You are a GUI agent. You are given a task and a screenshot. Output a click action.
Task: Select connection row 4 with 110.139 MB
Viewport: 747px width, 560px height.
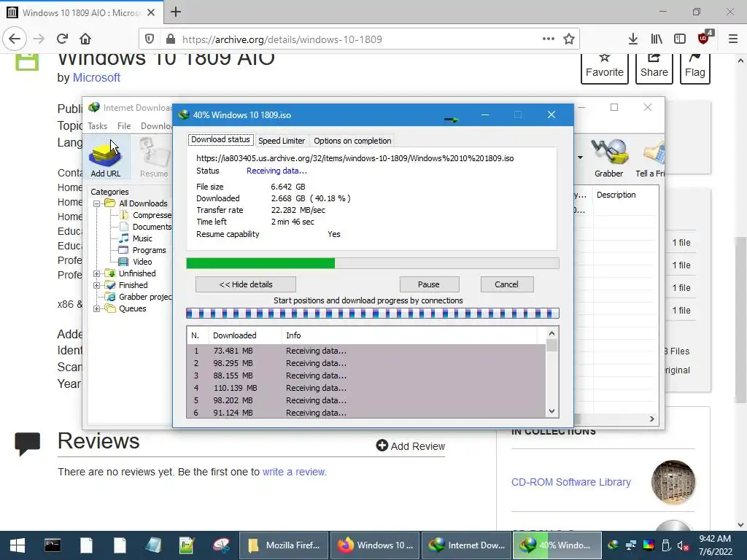[x=366, y=388]
